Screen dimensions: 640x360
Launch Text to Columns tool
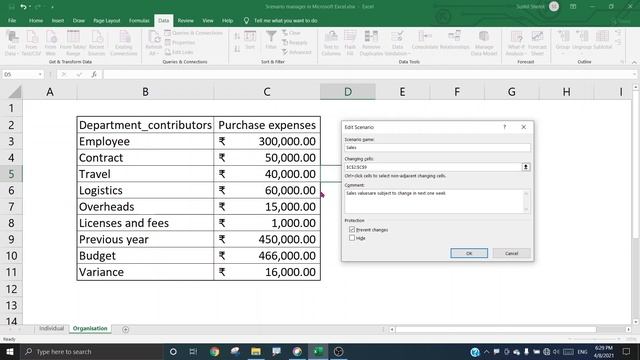point(331,43)
